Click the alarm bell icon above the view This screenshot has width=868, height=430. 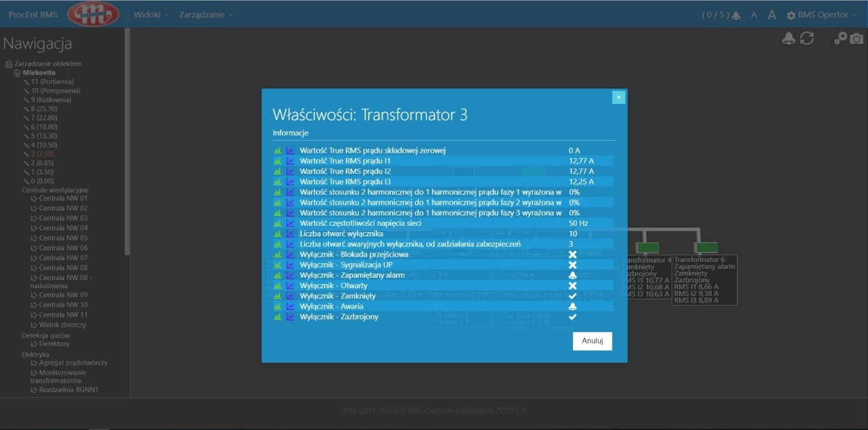[x=789, y=39]
